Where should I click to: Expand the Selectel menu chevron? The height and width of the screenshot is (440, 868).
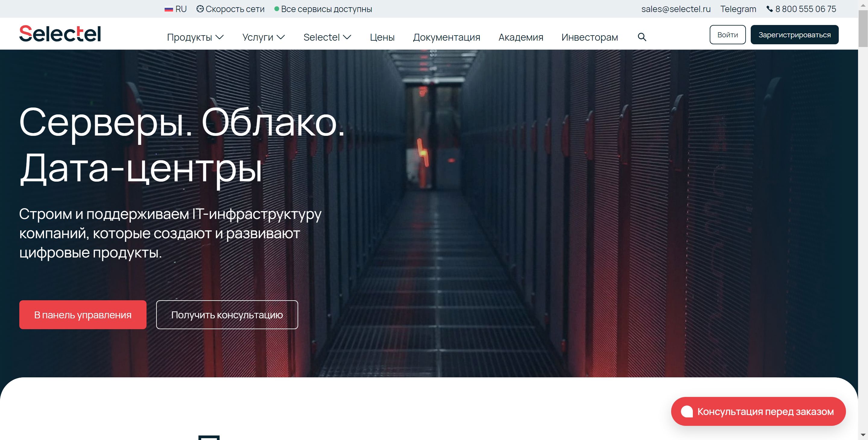click(347, 37)
